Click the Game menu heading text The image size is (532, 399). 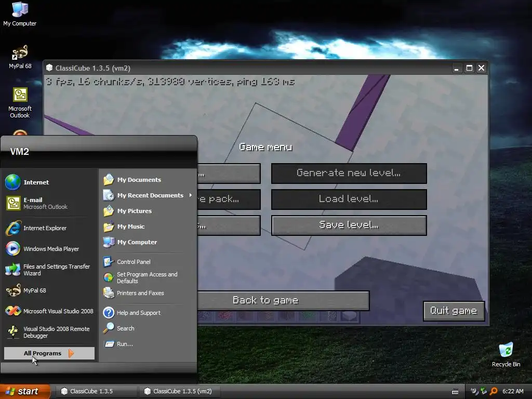[x=265, y=147]
